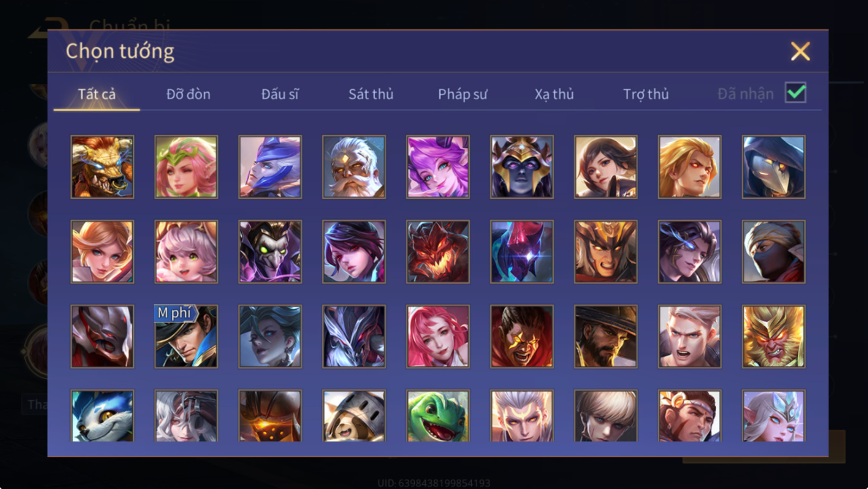Filter heroes by Sát thủ tab

pos(371,94)
